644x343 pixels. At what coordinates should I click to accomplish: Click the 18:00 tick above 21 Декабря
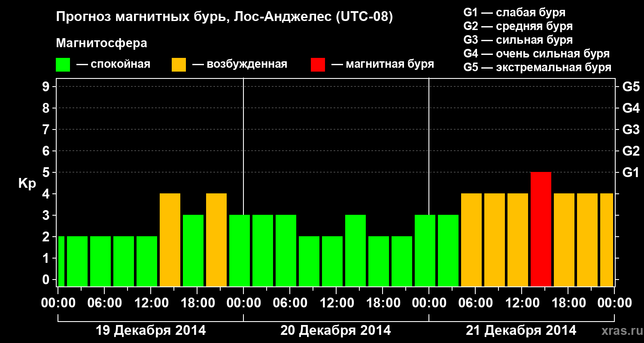(x=568, y=303)
